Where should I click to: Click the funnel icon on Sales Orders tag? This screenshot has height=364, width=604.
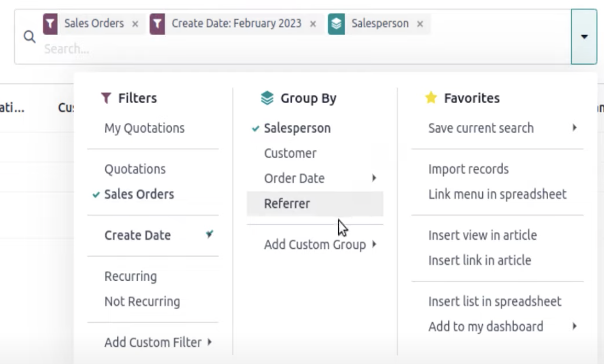tap(50, 24)
